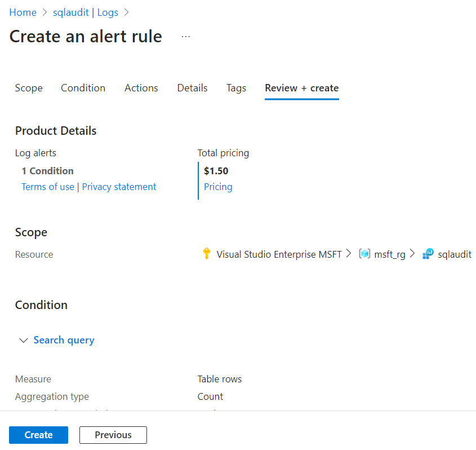476x450 pixels.
Task: Go to the Actions tab
Action: pyautogui.click(x=141, y=88)
